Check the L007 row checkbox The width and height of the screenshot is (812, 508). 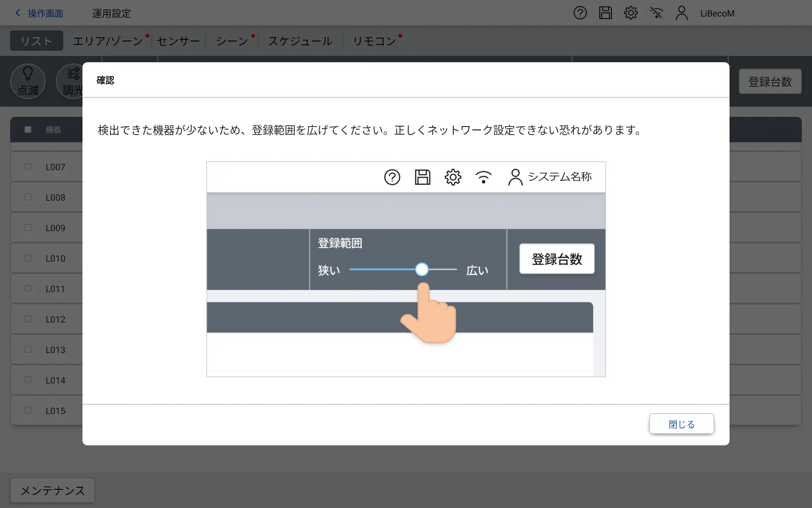coord(28,167)
